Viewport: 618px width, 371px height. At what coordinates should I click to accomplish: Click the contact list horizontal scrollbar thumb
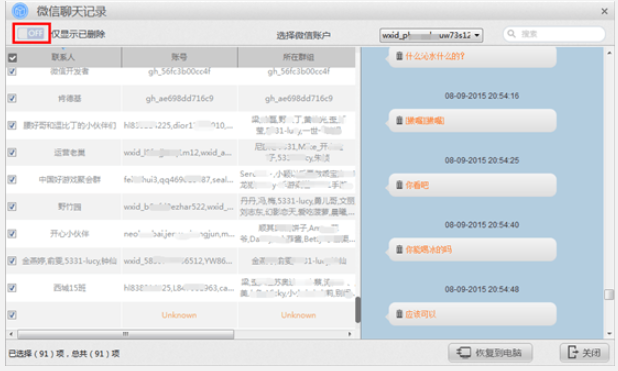point(125,334)
